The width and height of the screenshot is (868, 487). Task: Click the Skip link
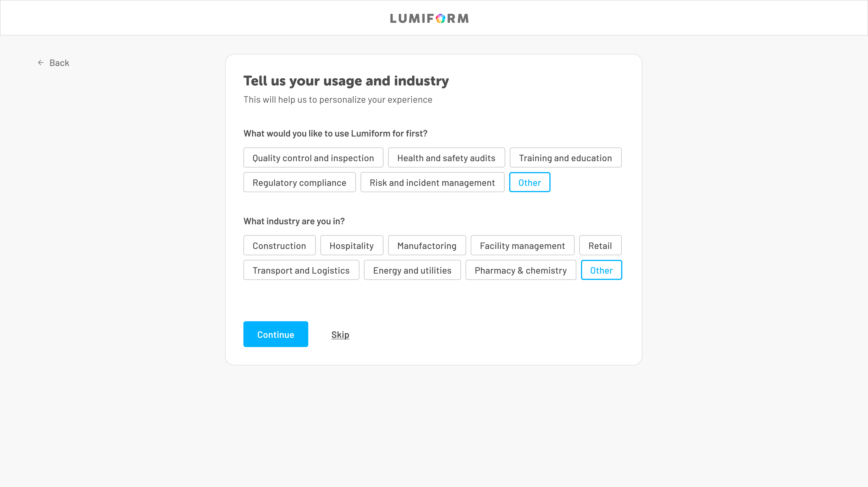[340, 334]
